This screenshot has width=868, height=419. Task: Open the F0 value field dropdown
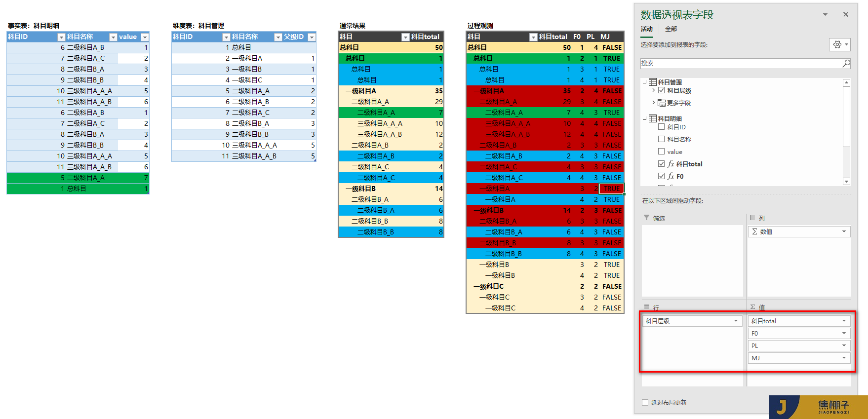[844, 333]
